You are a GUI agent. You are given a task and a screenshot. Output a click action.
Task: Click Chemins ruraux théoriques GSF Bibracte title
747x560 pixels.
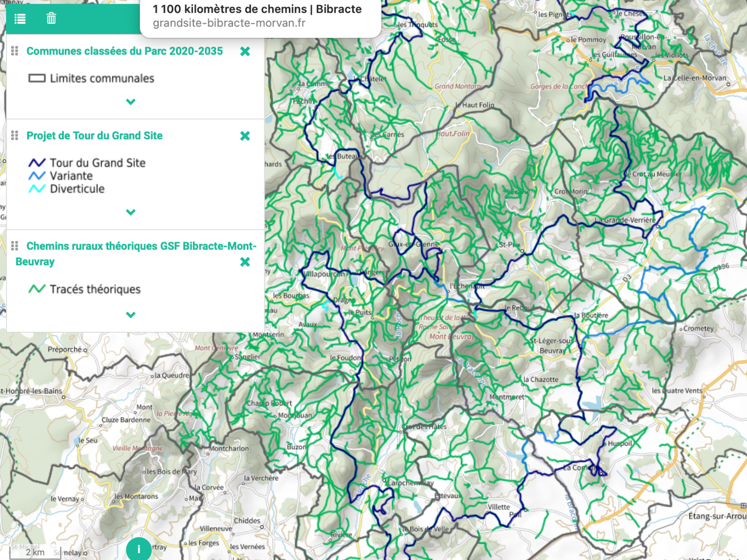[136, 253]
